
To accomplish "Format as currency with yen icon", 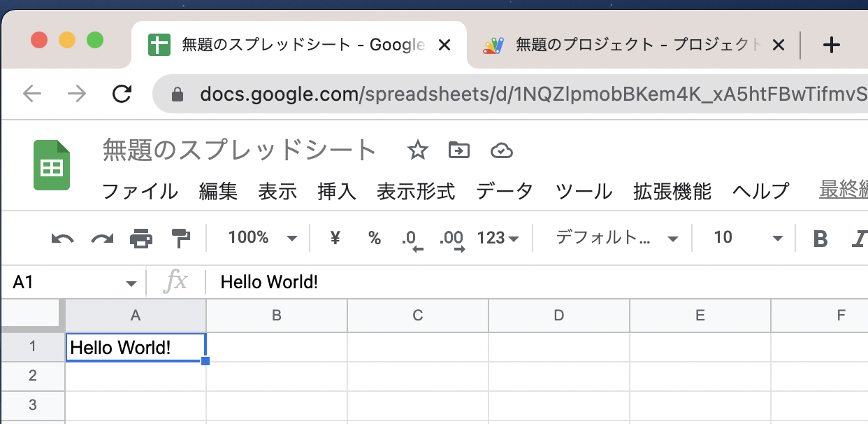I will pyautogui.click(x=335, y=238).
